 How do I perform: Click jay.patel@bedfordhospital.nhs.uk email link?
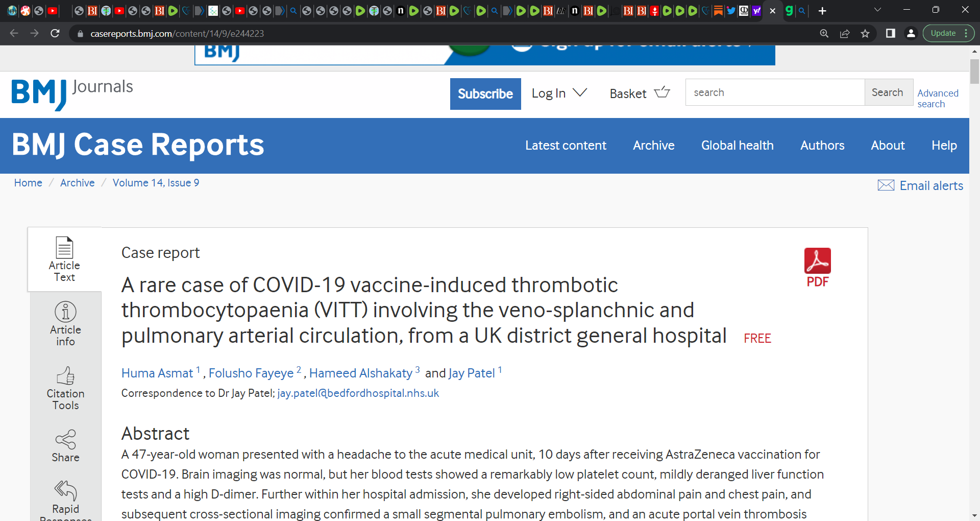[358, 393]
